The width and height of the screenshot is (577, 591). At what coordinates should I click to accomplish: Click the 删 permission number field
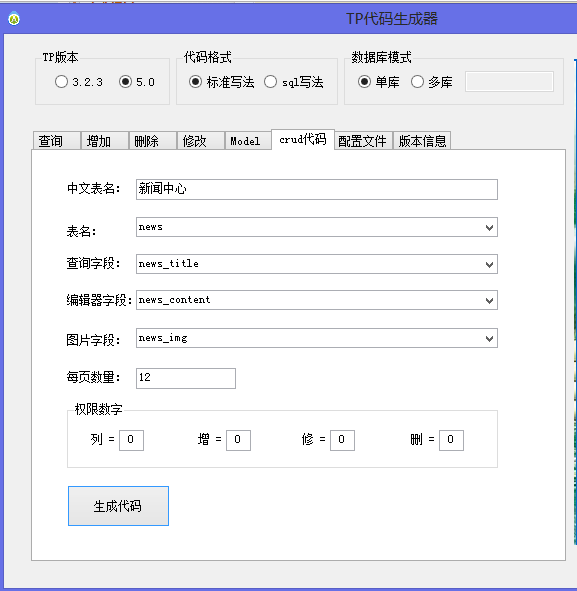point(451,440)
